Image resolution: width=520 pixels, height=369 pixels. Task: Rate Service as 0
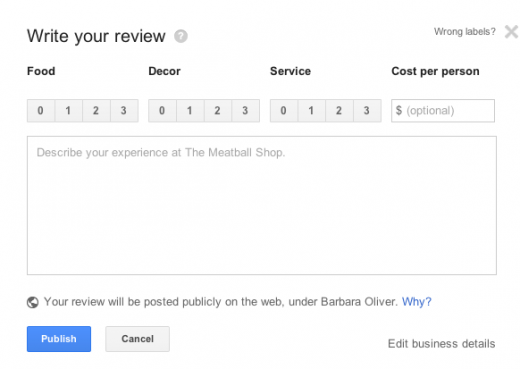[284, 111]
